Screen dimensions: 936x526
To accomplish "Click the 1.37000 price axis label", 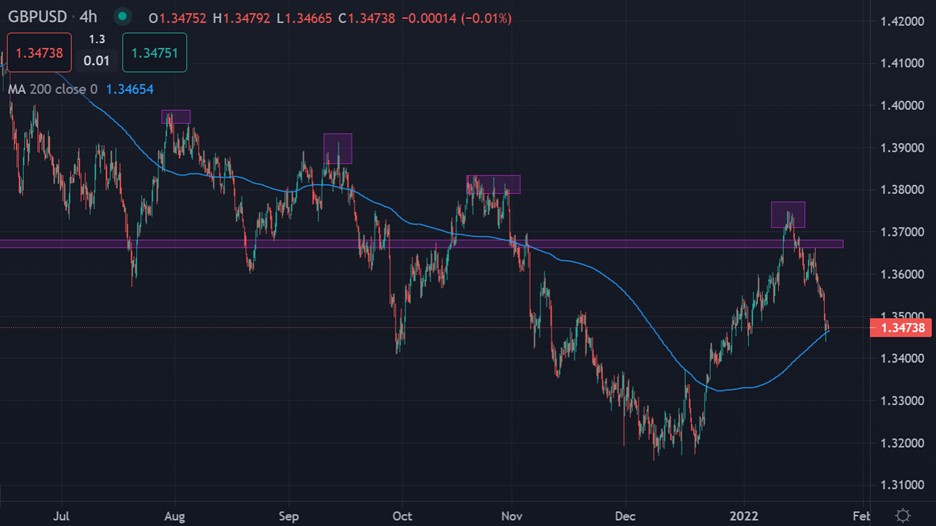I will point(902,232).
